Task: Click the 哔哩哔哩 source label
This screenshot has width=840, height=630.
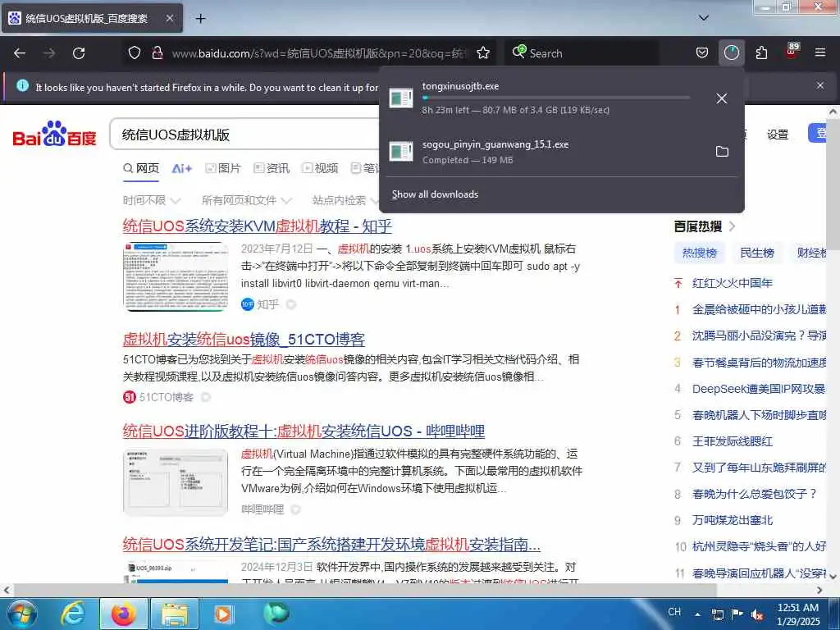Action: [x=262, y=509]
